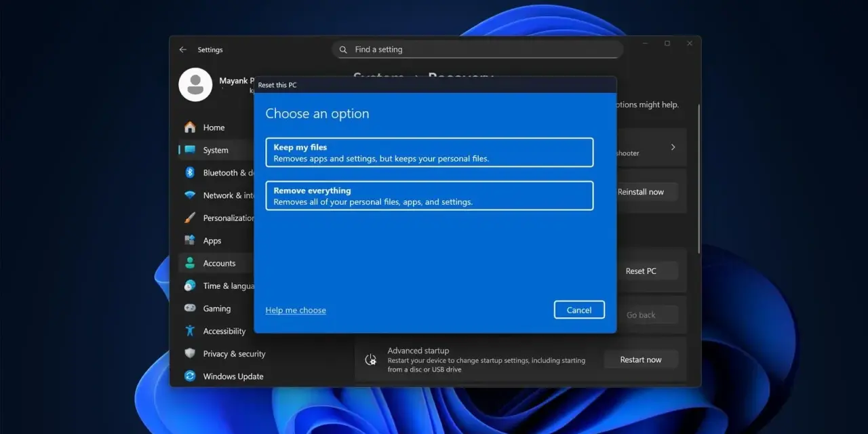
Task: Open the user profile avatar
Action: click(195, 85)
